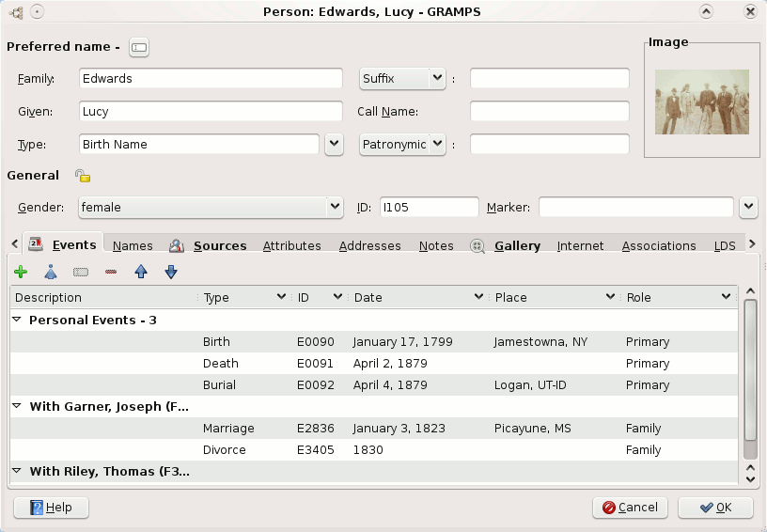Open the Patronymic dropdown
The image size is (767, 532).
coord(402,145)
